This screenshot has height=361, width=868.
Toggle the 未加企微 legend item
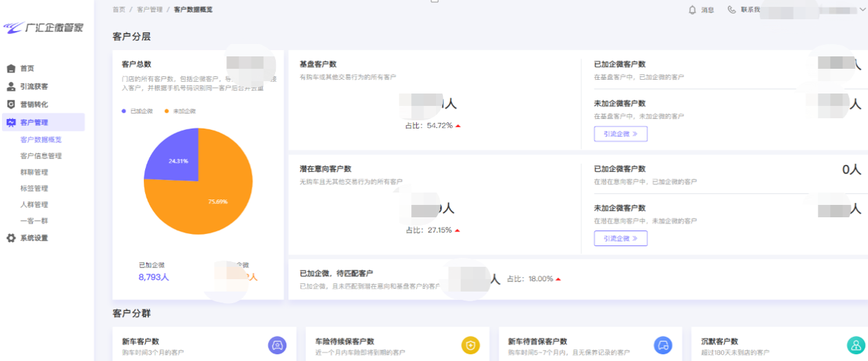180,111
